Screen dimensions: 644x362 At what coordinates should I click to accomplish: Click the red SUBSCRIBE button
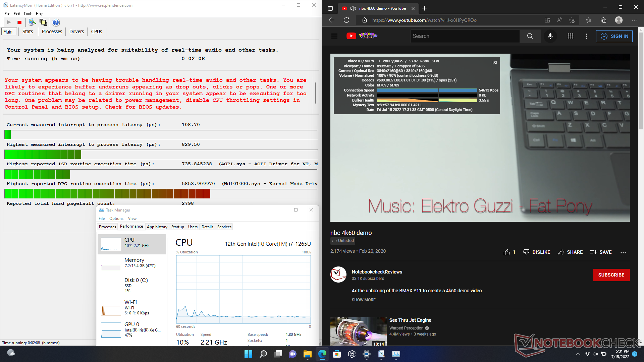611,275
